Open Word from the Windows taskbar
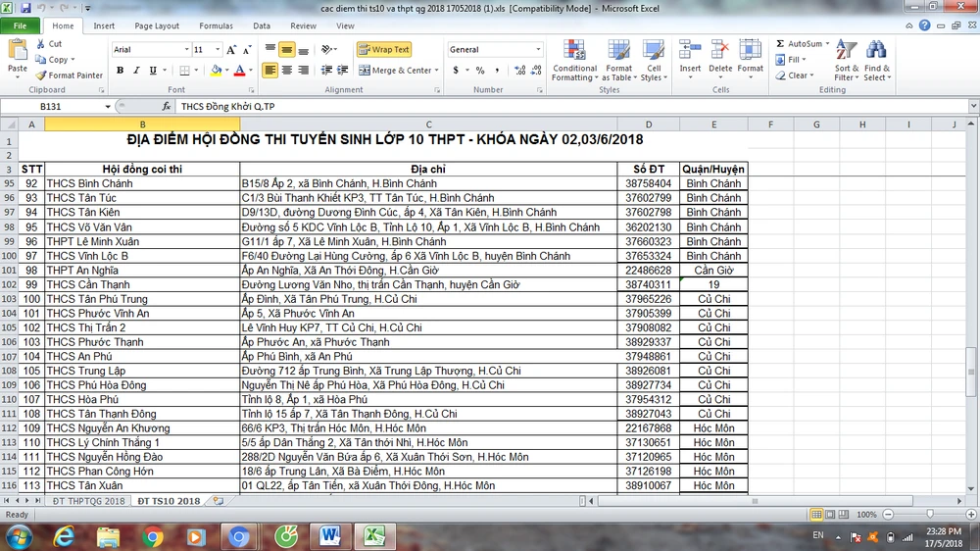This screenshot has width=980, height=551. [x=329, y=535]
